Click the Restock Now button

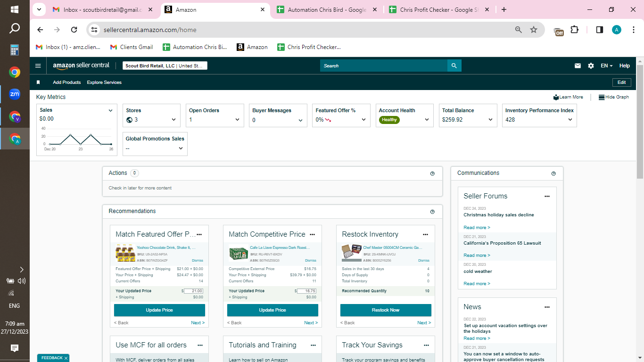tap(386, 310)
